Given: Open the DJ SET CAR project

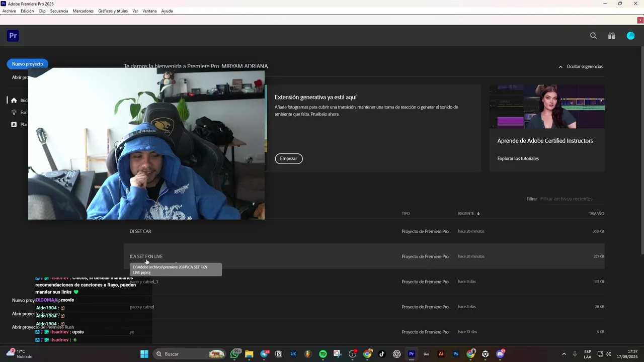Looking at the screenshot, I should point(364,231).
